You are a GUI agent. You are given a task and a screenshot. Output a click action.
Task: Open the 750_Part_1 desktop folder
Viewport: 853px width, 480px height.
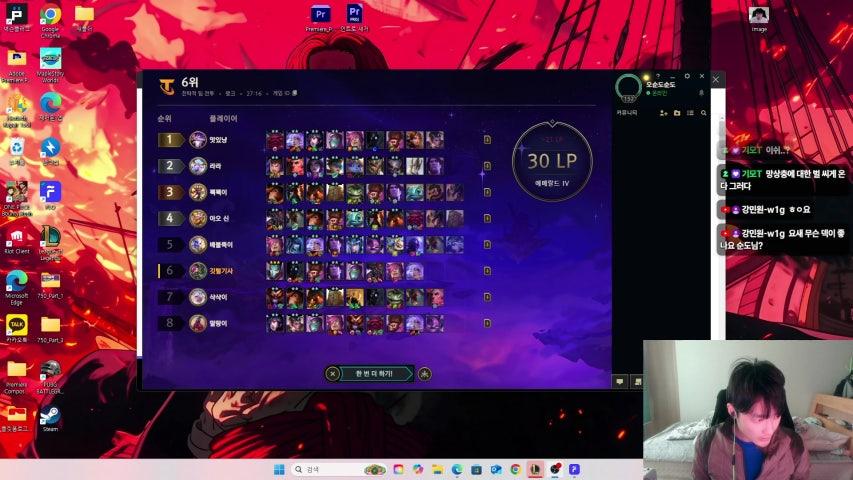[50, 285]
